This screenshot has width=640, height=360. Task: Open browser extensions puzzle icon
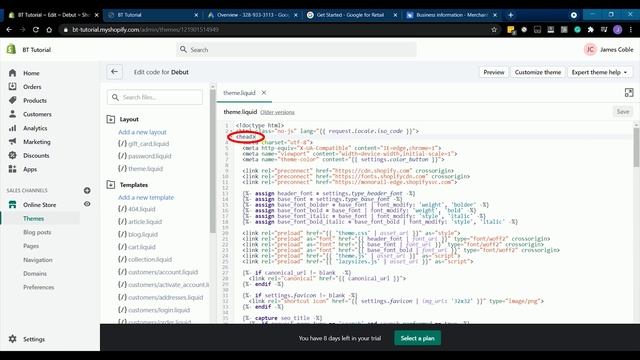coord(590,29)
